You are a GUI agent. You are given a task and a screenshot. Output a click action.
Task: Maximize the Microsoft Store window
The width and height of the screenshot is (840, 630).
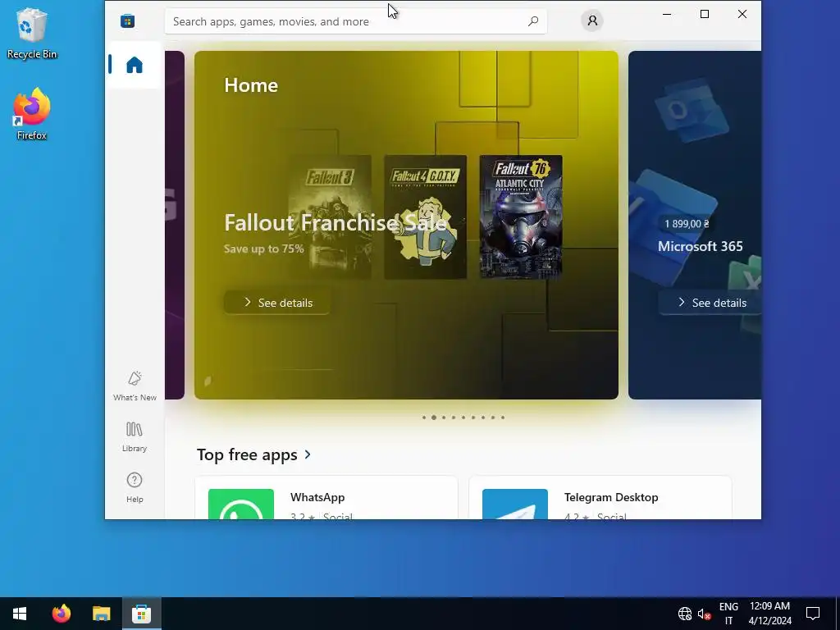(705, 14)
